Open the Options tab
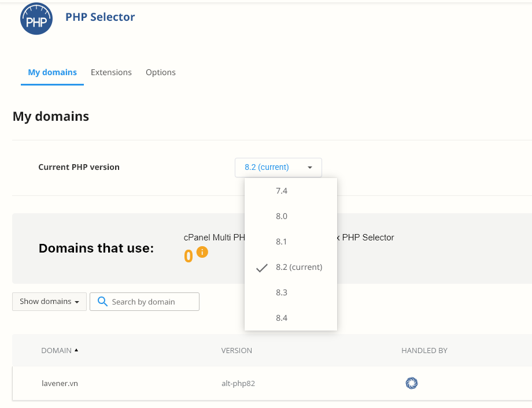The image size is (532, 408). pos(160,72)
